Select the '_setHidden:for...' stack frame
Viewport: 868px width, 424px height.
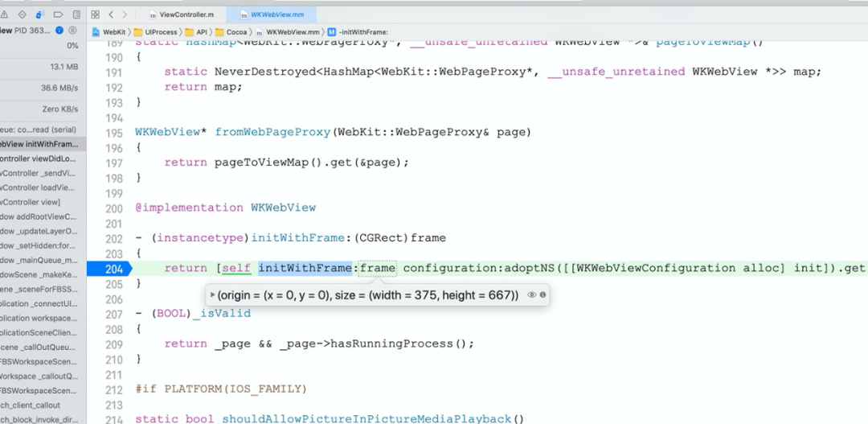(43, 245)
